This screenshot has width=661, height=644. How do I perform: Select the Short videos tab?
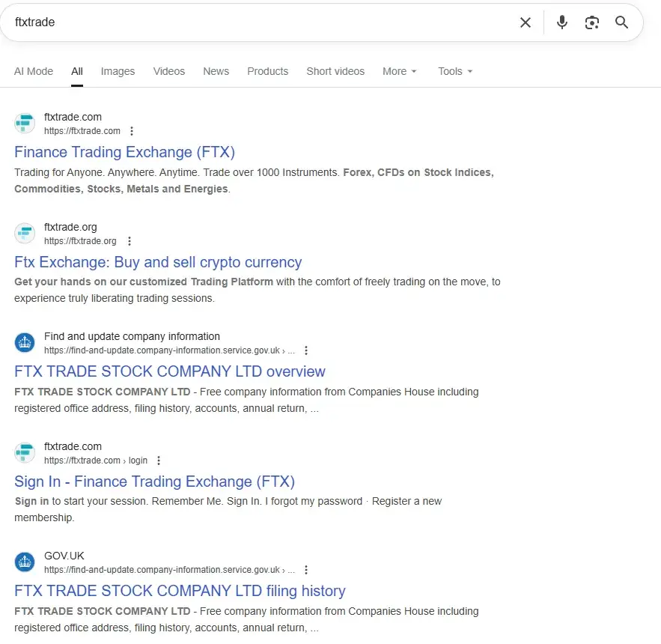click(x=335, y=71)
